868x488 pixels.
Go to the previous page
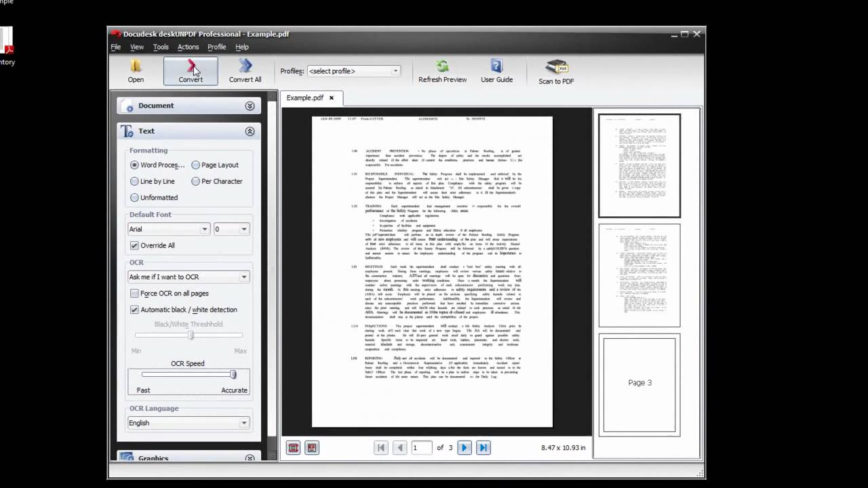[x=400, y=447]
